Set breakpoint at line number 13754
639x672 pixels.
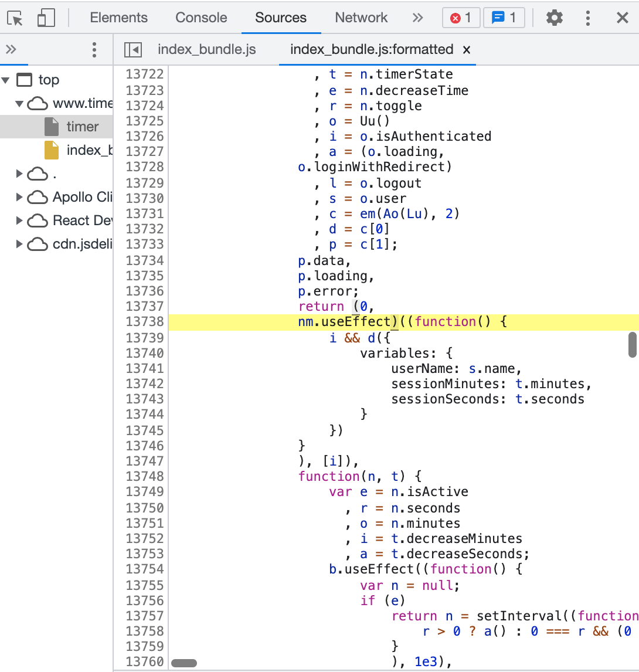click(x=144, y=569)
